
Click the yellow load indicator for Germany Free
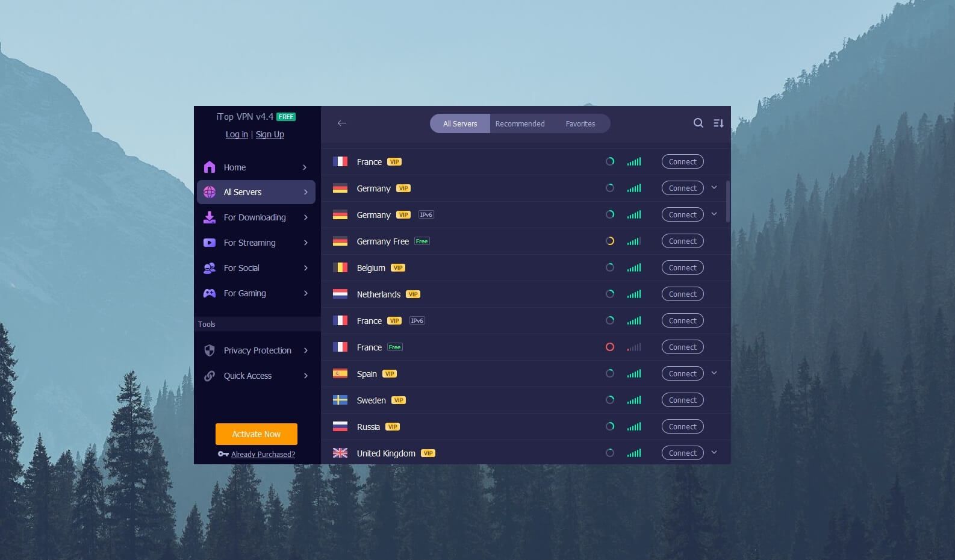pyautogui.click(x=610, y=241)
